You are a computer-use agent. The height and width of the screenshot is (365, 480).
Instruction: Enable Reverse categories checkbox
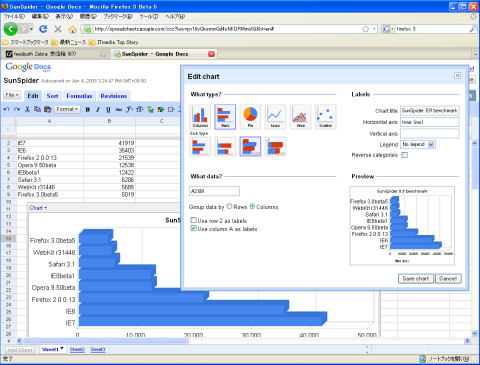pyautogui.click(x=405, y=155)
